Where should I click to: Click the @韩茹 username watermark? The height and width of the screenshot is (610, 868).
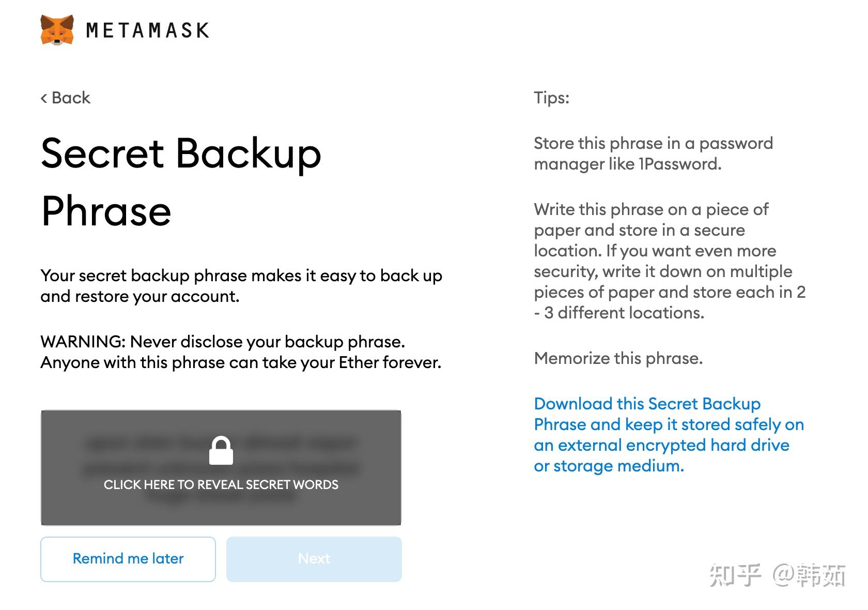click(809, 575)
